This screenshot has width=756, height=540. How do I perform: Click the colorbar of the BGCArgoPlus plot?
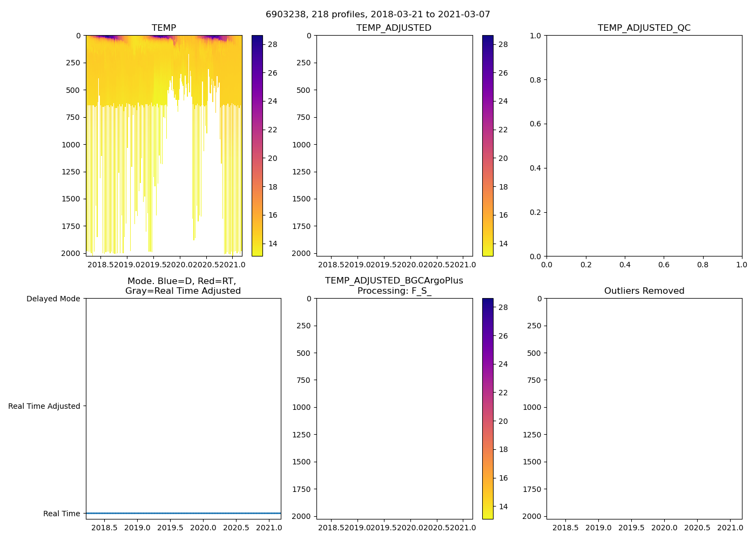point(488,408)
